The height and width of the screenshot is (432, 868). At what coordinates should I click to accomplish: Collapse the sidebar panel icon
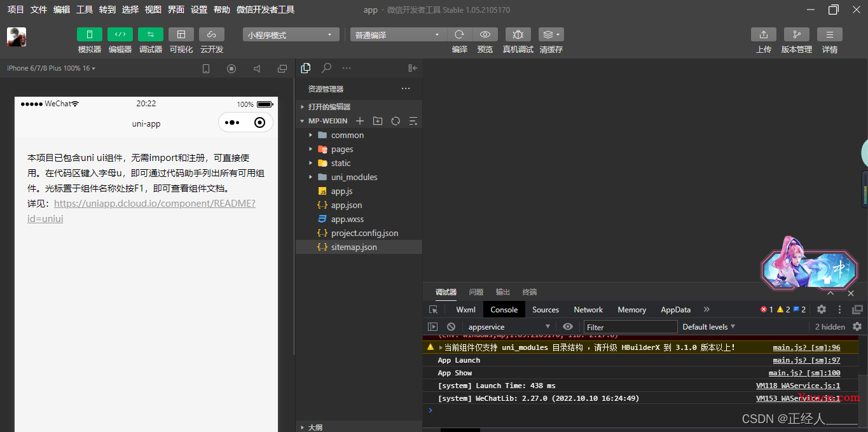point(413,68)
